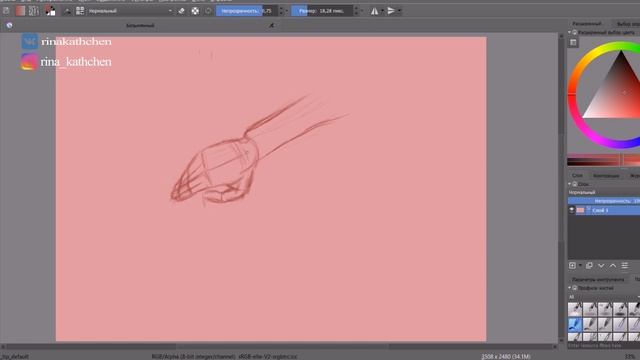Click layer 1 thumbnail

580,210
